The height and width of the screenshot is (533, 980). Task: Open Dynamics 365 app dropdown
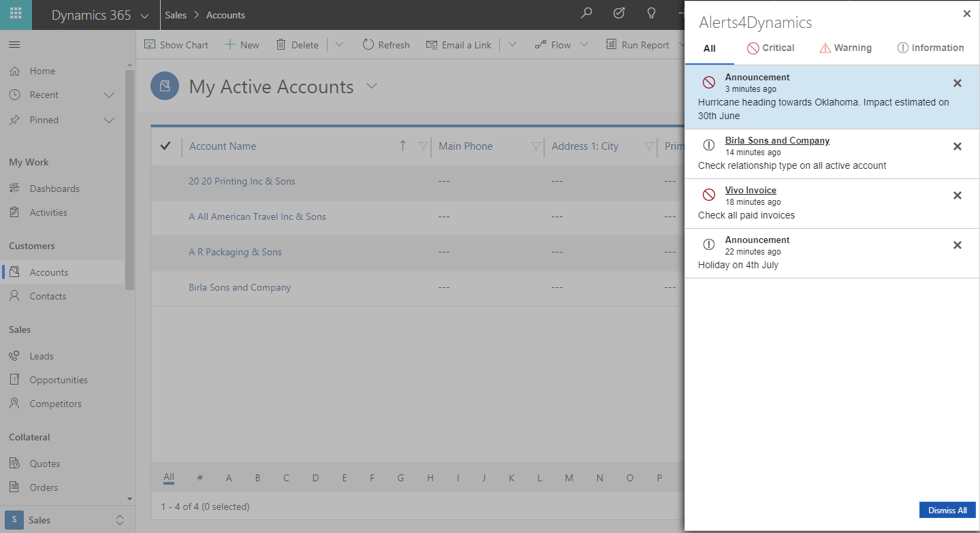tap(144, 16)
